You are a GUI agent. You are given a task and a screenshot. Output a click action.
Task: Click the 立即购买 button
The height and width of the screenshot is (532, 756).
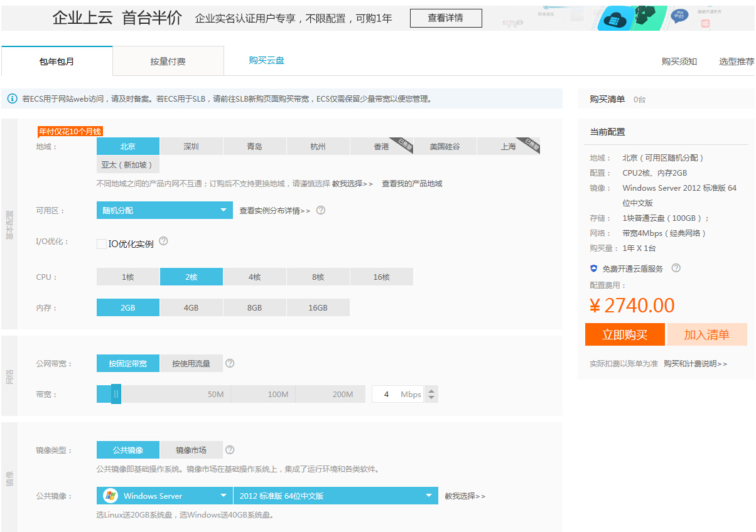coord(625,334)
